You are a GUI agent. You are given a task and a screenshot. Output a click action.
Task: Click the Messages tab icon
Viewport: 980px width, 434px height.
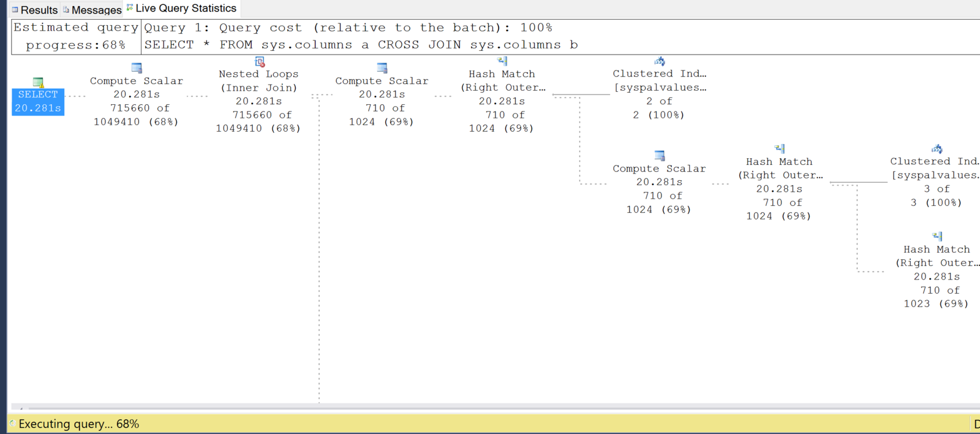[x=66, y=9]
